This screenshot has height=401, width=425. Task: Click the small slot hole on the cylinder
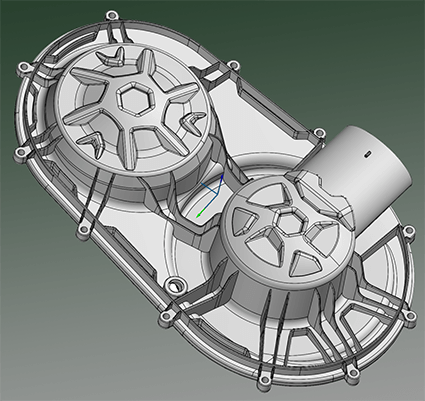pos(367,154)
